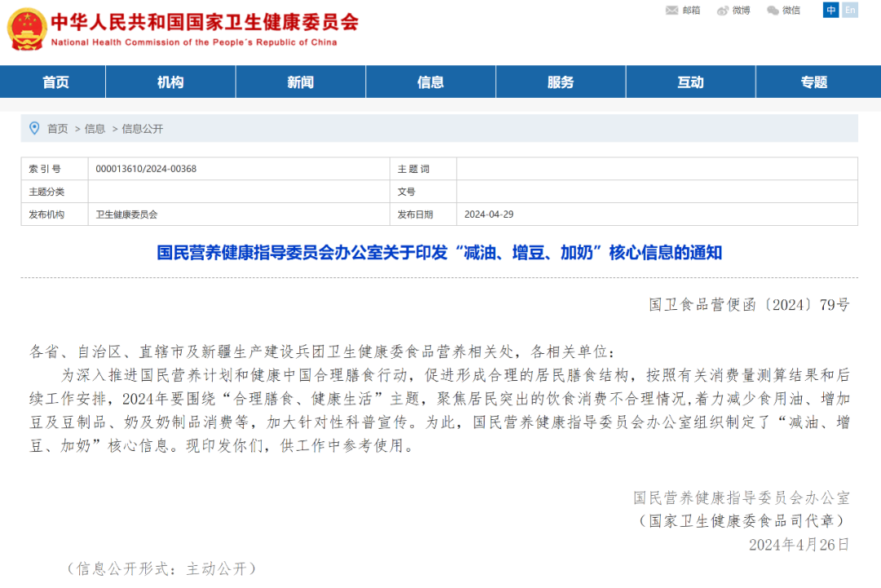Click the national emblem logo
Viewport: 881px width, 588px height.
(25, 27)
